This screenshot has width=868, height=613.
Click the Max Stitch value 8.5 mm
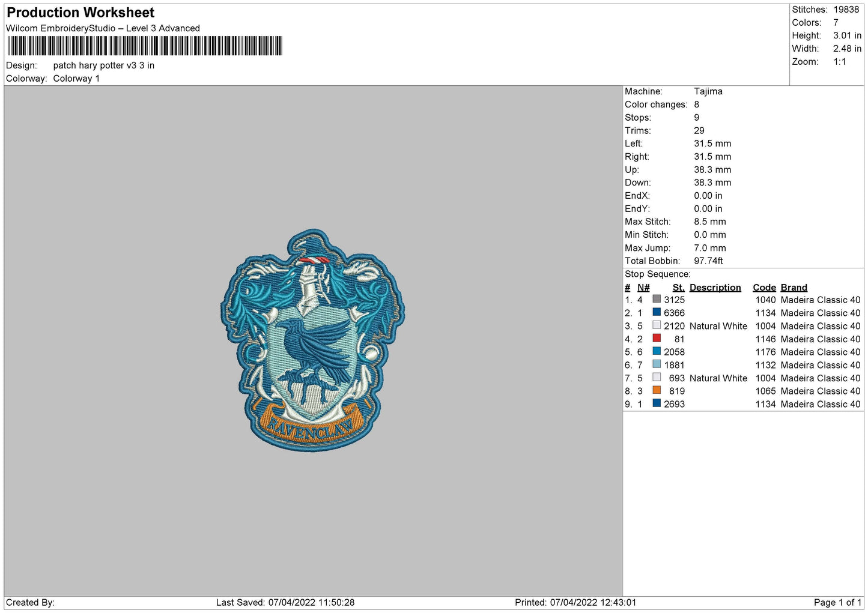[x=710, y=222]
